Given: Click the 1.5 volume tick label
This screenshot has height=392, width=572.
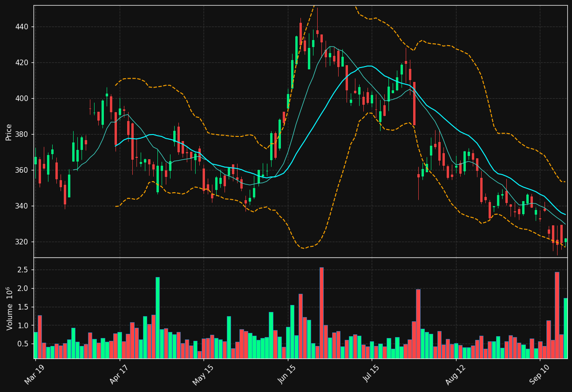Looking at the screenshot, I should tap(23, 307).
